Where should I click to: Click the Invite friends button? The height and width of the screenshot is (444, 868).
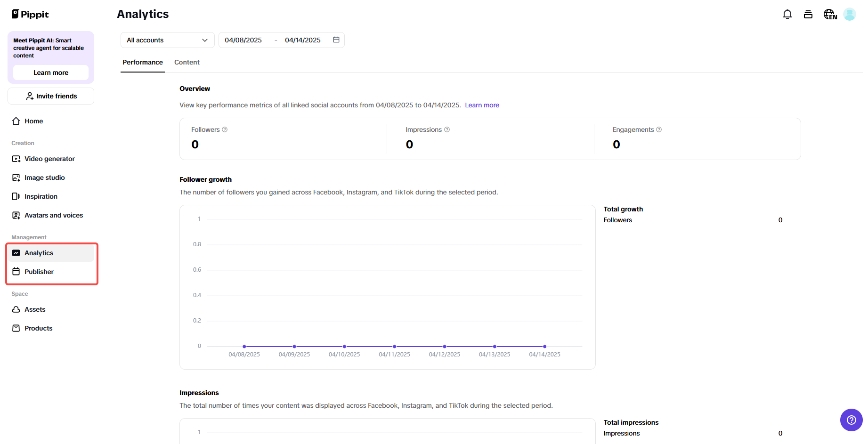tap(50, 96)
